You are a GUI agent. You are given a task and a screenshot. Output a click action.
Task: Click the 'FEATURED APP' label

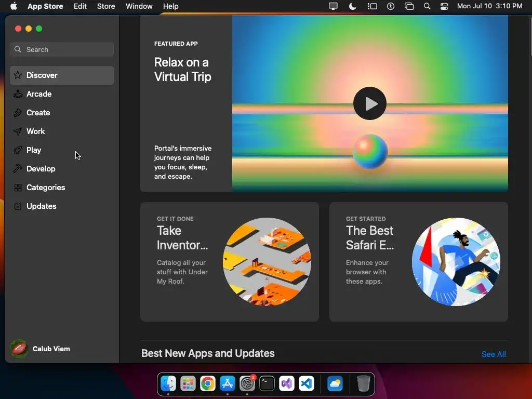176,44
